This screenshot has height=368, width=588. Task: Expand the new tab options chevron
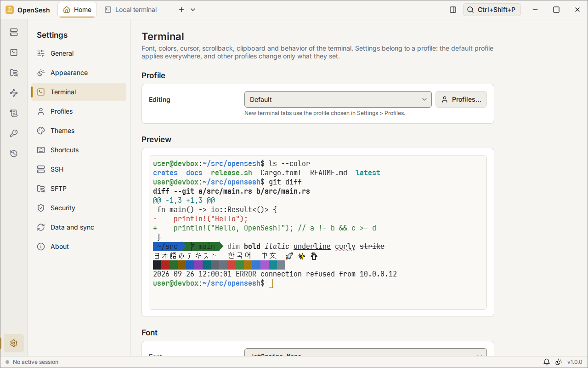point(193,10)
